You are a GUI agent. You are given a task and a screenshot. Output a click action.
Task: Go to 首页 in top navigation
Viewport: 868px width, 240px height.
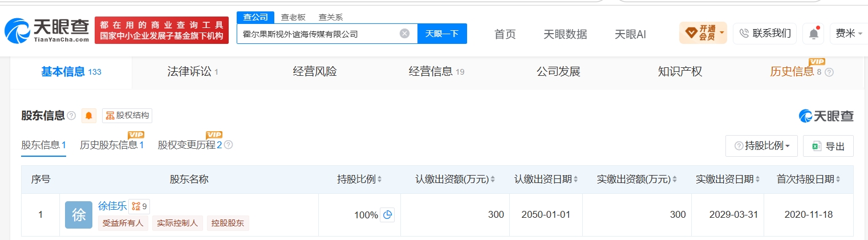coord(505,34)
